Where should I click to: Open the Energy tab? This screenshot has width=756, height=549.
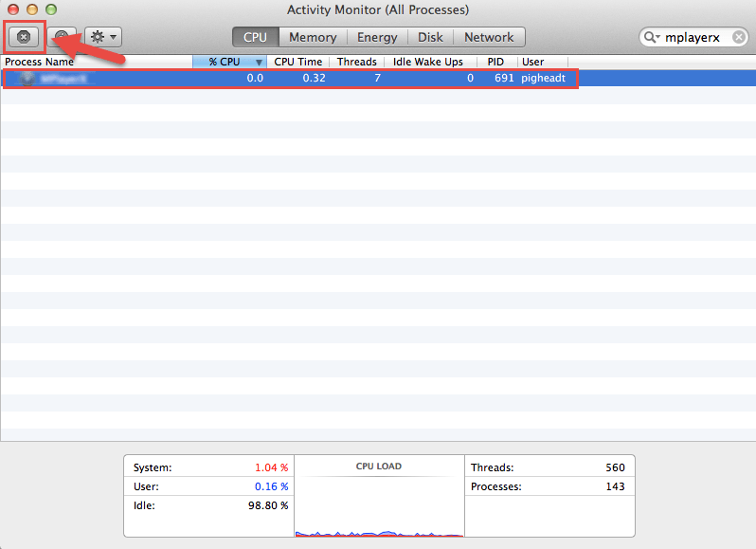[377, 37]
